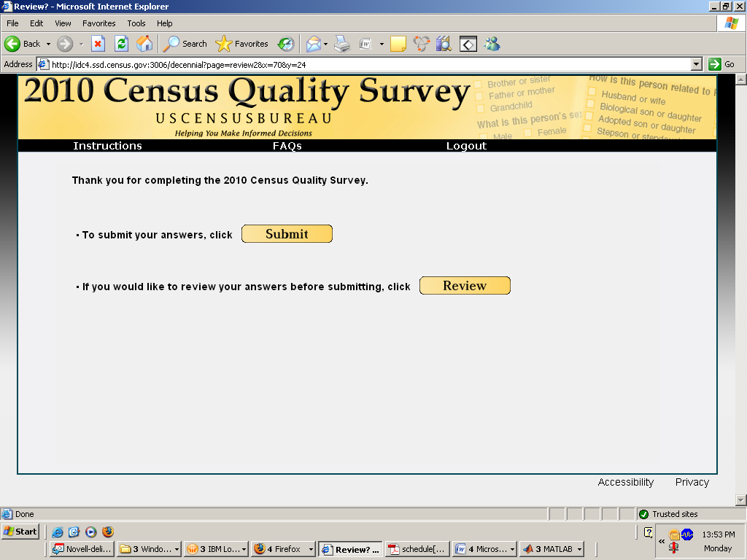This screenshot has width=747, height=560.
Task: Click the page scrollbar up arrow
Action: coord(741,79)
